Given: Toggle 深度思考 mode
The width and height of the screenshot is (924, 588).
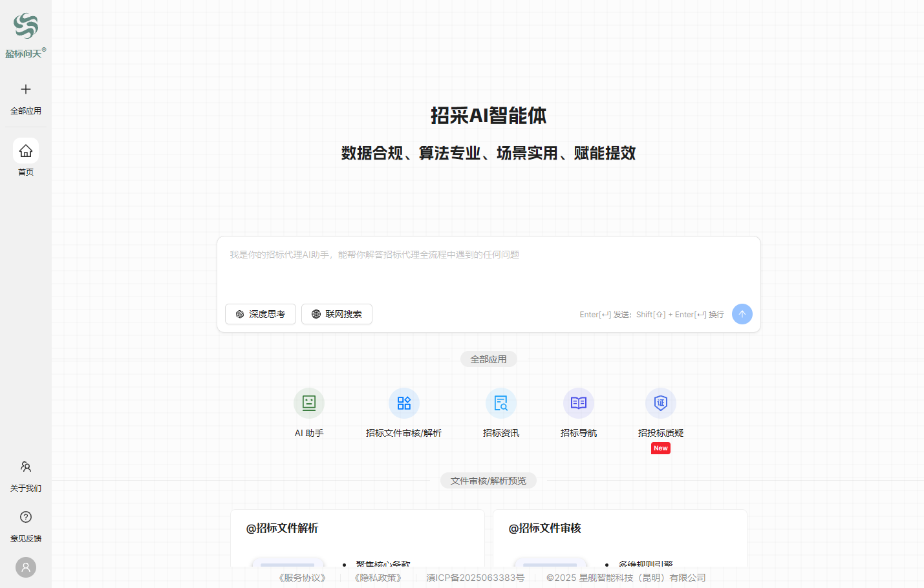Looking at the screenshot, I should 261,314.
